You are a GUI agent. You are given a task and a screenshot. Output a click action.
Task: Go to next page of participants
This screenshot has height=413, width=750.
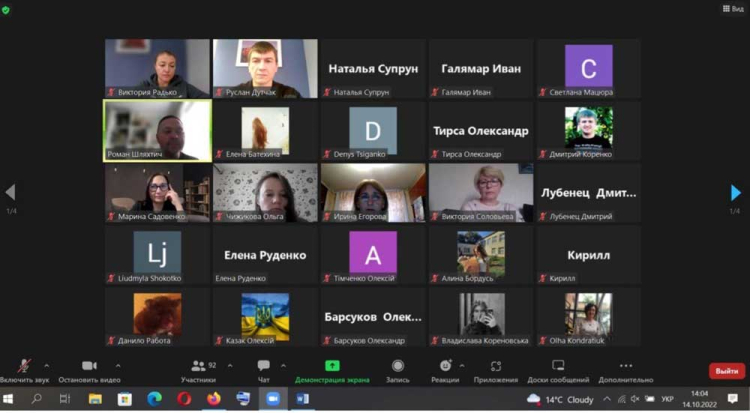[736, 193]
